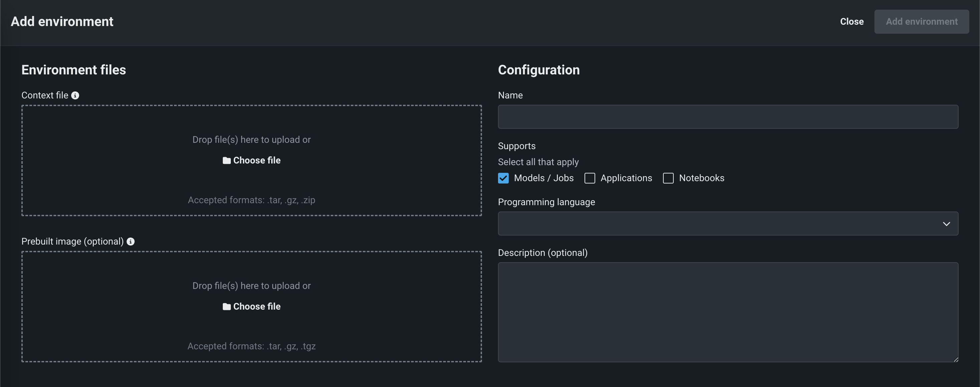Click the Context file drop zone text

coord(252,139)
